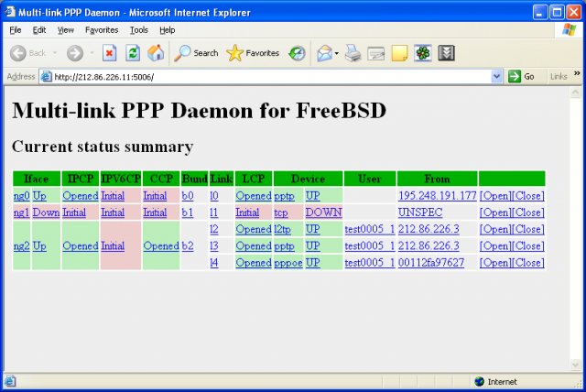Go to the Home page icon
This screenshot has width=586, height=392.
coord(157,53)
